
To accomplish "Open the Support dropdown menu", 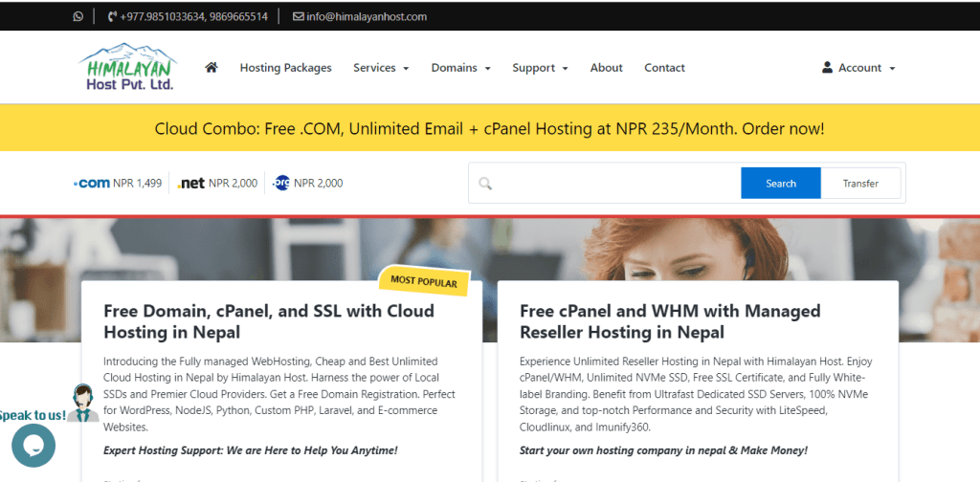I will pos(540,68).
